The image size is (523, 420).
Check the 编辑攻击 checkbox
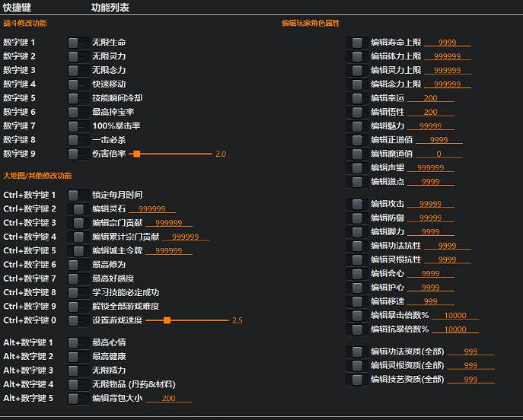tap(356, 204)
